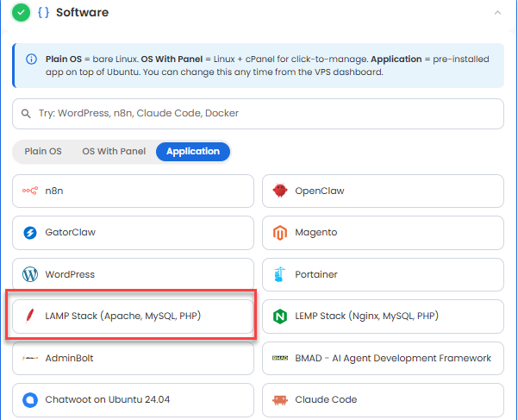
Task: Click the green Nginx N icon
Action: point(280,317)
